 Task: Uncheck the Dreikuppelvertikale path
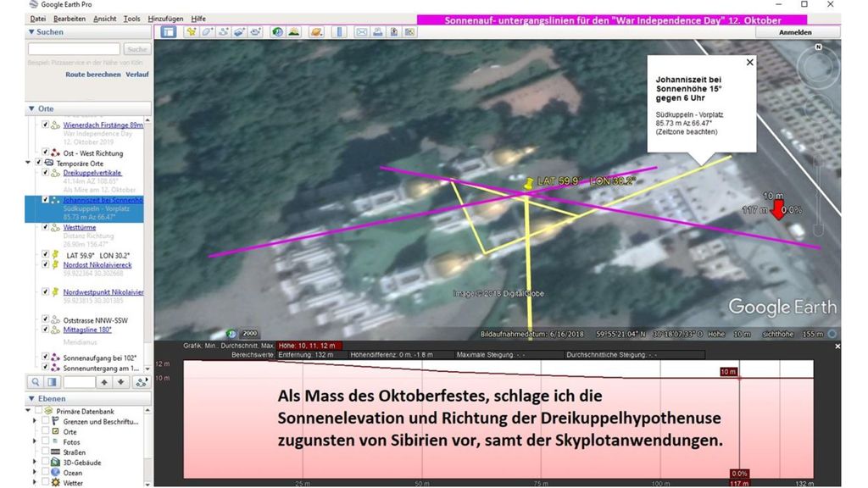(x=46, y=173)
